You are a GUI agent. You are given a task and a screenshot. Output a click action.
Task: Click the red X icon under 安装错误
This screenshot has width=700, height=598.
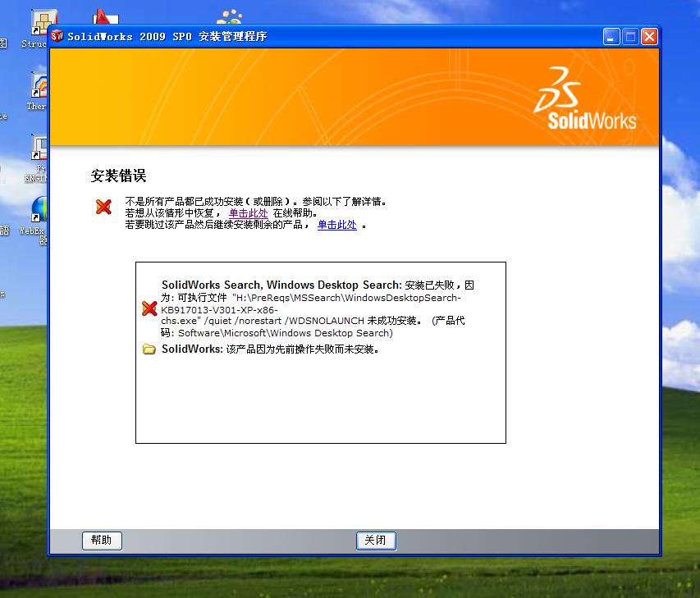pyautogui.click(x=103, y=206)
